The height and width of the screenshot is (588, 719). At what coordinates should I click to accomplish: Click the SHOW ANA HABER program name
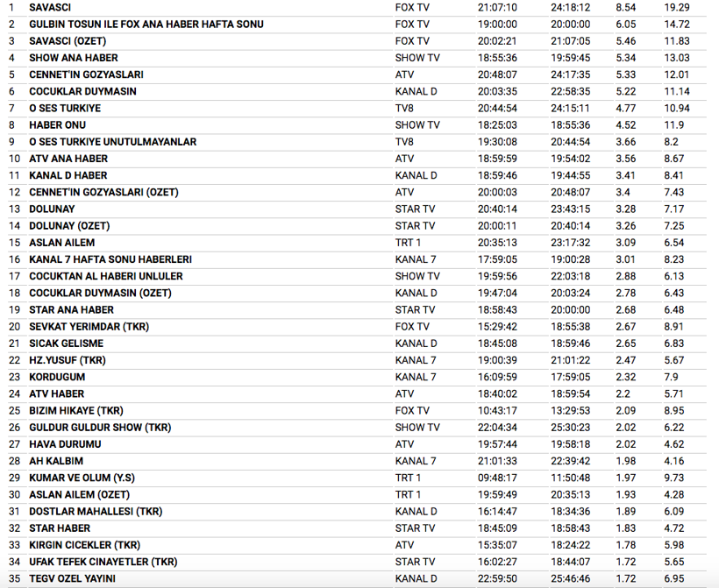click(x=73, y=58)
